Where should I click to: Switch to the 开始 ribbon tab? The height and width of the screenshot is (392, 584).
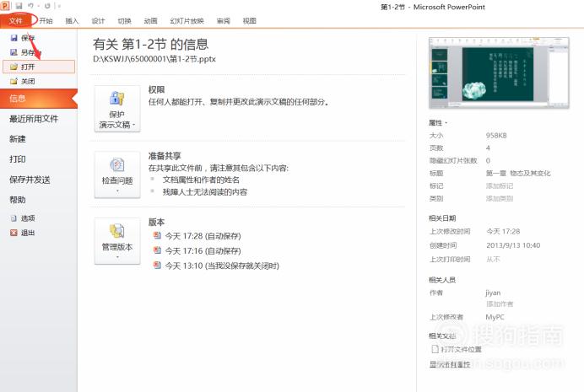tap(46, 21)
